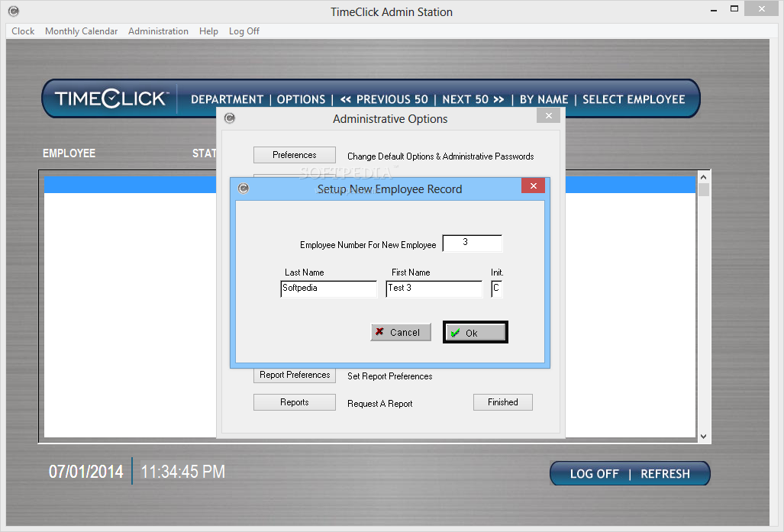
Task: Open the Monthly Calendar menu
Action: point(81,31)
